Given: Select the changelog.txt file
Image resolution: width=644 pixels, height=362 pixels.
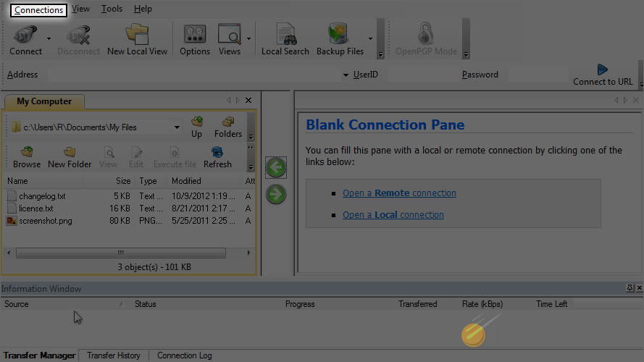Looking at the screenshot, I should (x=42, y=196).
